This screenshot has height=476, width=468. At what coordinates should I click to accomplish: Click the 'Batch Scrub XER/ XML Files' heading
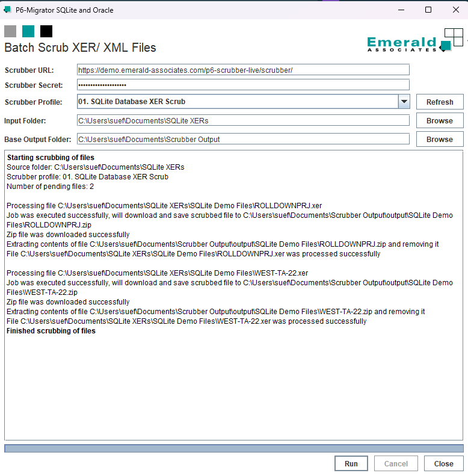[x=80, y=48]
